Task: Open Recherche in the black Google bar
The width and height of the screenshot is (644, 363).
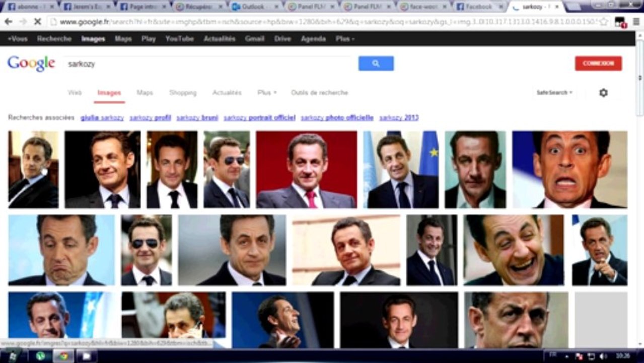Action: (54, 39)
